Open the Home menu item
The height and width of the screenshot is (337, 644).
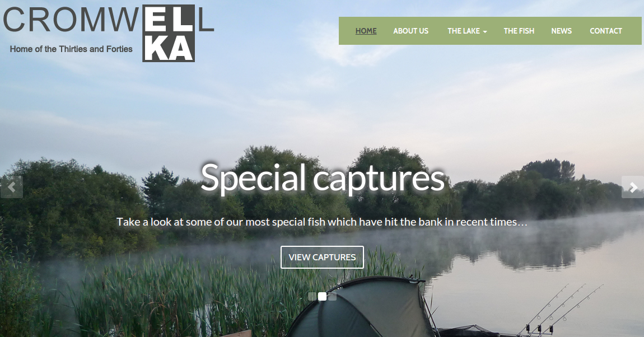(x=366, y=31)
